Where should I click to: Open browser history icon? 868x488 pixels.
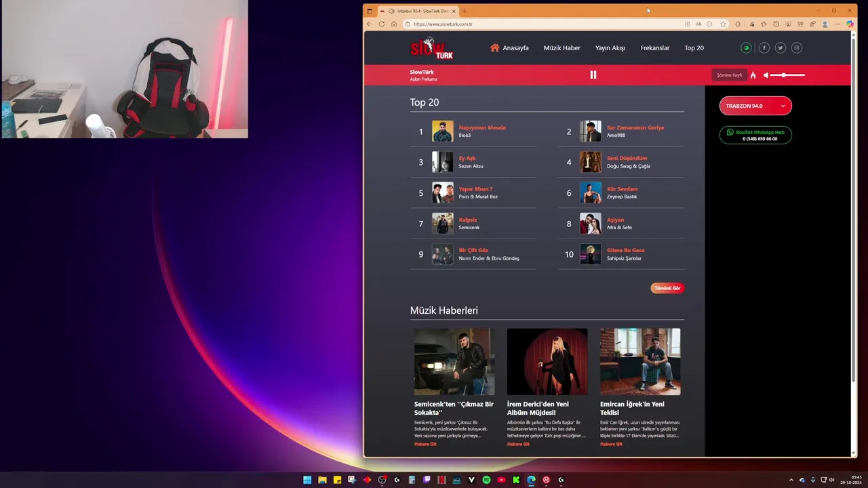(776, 24)
